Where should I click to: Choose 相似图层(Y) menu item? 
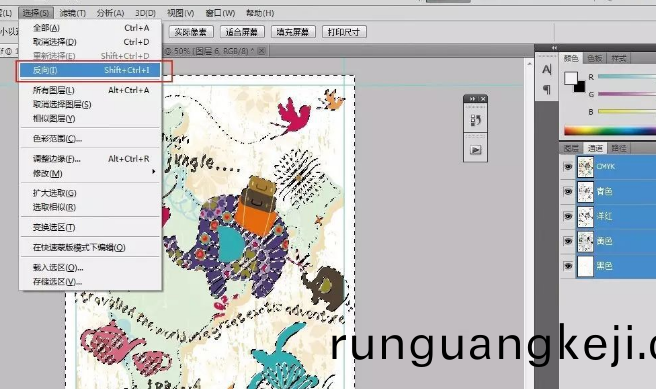click(91, 118)
